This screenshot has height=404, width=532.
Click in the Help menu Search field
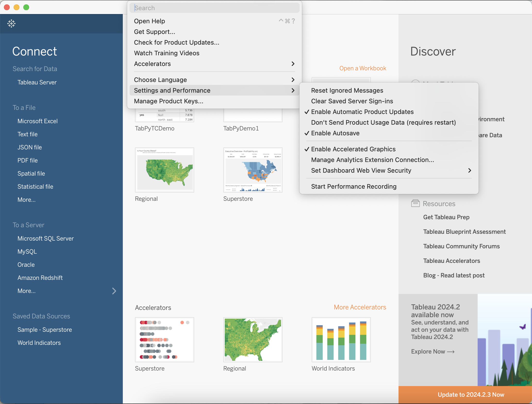pos(214,8)
